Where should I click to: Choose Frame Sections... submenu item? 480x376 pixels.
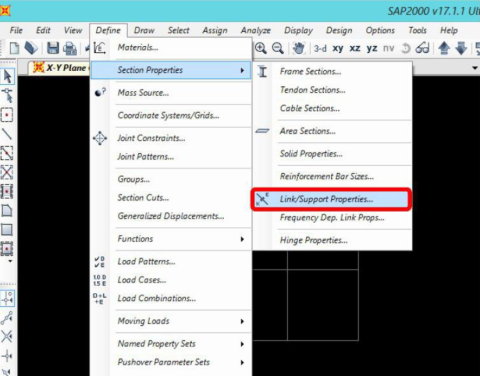(x=332, y=71)
